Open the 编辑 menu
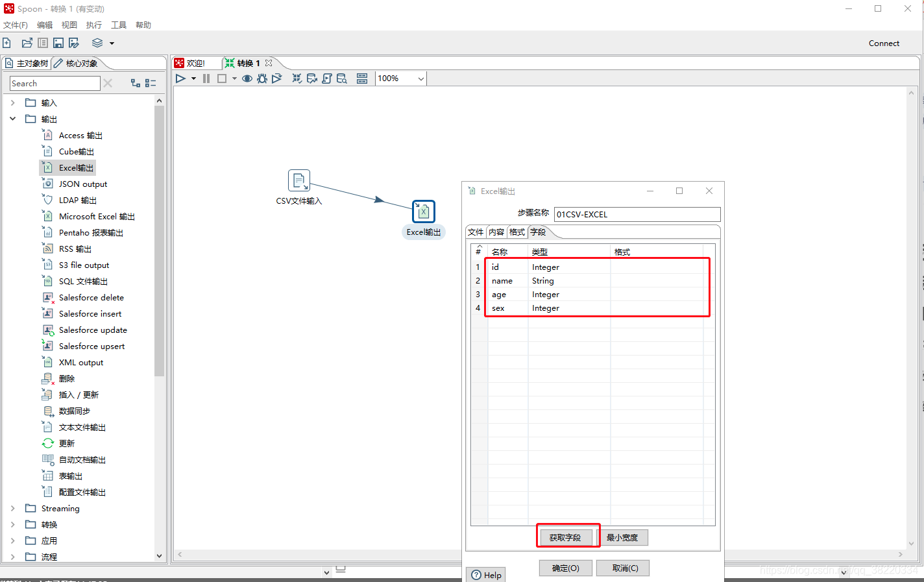This screenshot has width=924, height=582. point(45,25)
